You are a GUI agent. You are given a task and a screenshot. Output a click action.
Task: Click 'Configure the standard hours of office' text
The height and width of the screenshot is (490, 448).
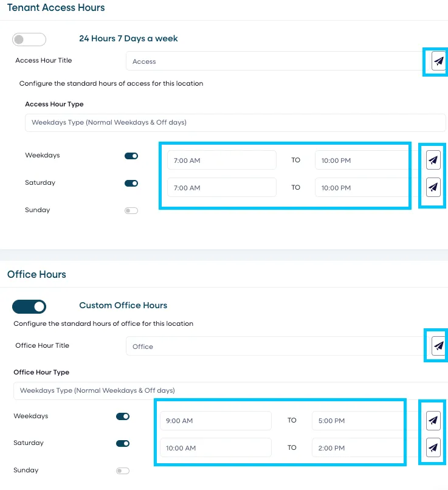point(103,323)
